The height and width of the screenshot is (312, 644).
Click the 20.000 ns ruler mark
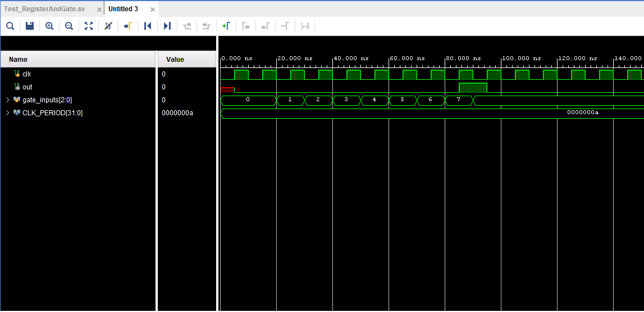pos(295,58)
